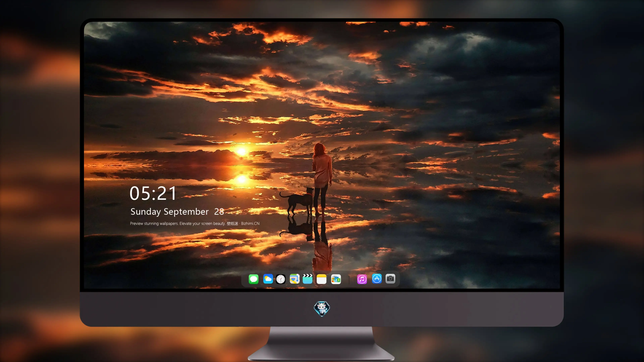
Task: Click the dragon mascot logo on the monitor chin
Action: tap(322, 309)
